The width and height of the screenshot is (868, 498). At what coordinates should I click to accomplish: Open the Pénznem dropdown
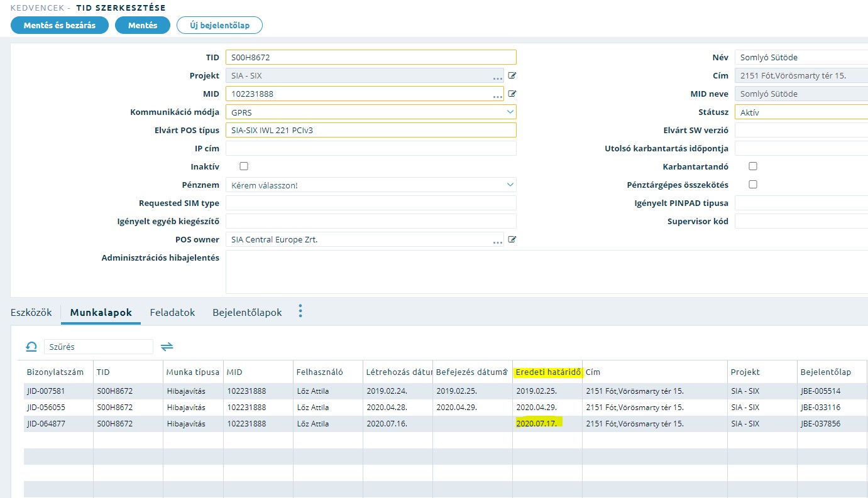(509, 185)
